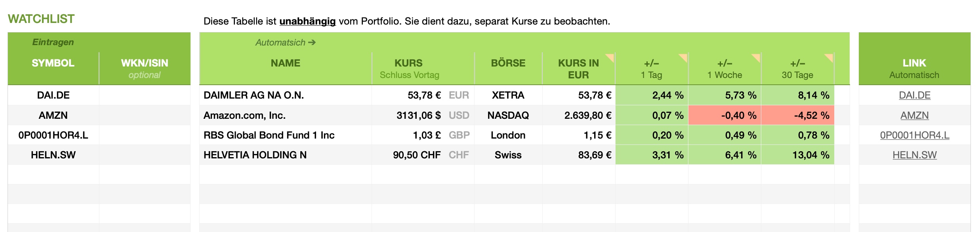Click the NAME column header

285,63
